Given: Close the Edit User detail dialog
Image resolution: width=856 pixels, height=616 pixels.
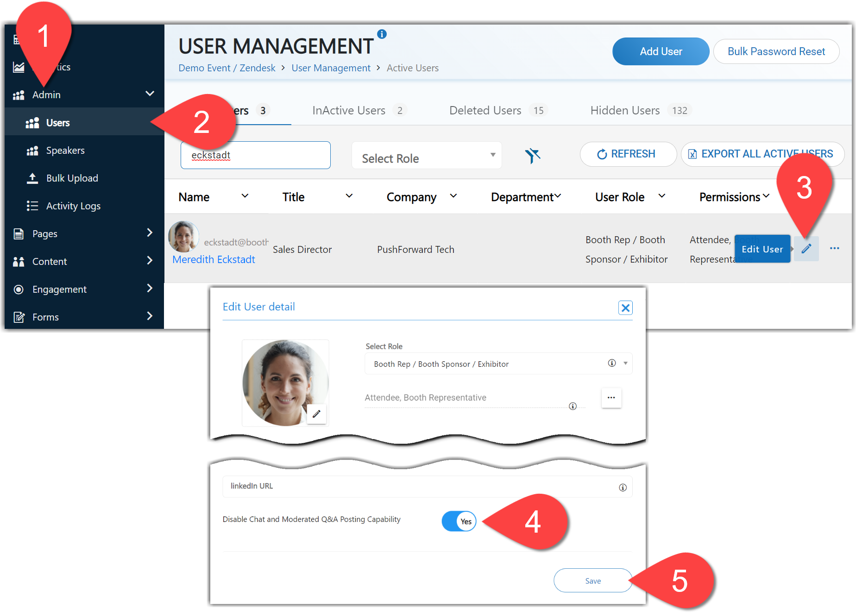Looking at the screenshot, I should (625, 308).
